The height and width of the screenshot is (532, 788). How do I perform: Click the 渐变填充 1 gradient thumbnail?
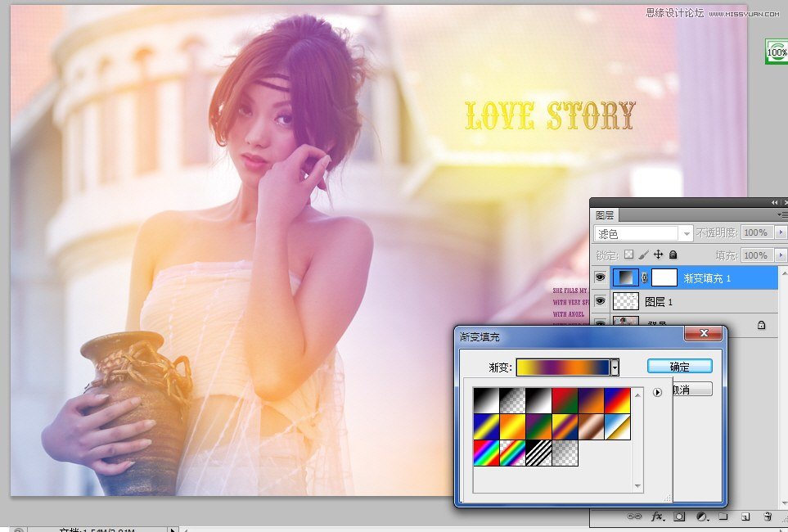[x=626, y=278]
